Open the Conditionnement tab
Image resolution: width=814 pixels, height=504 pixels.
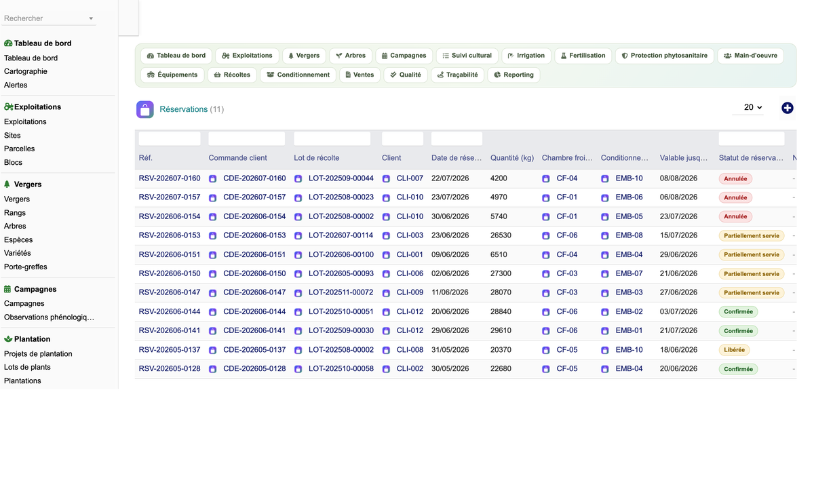[x=298, y=75]
